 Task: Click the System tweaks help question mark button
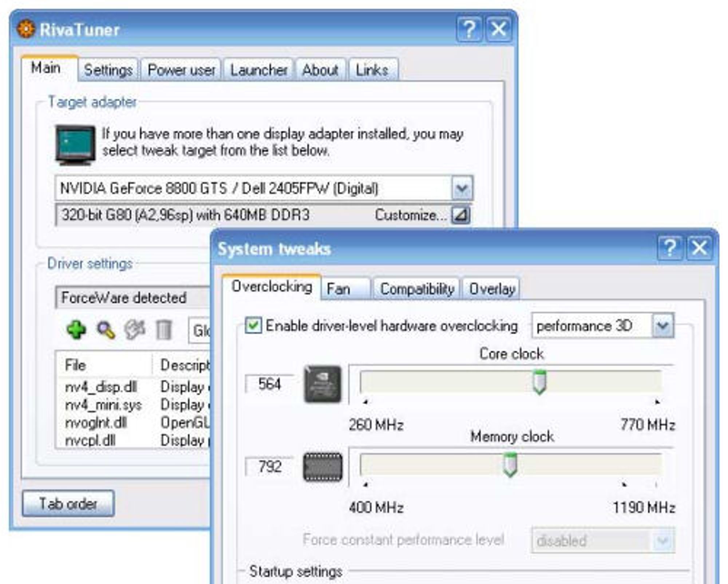[670, 248]
